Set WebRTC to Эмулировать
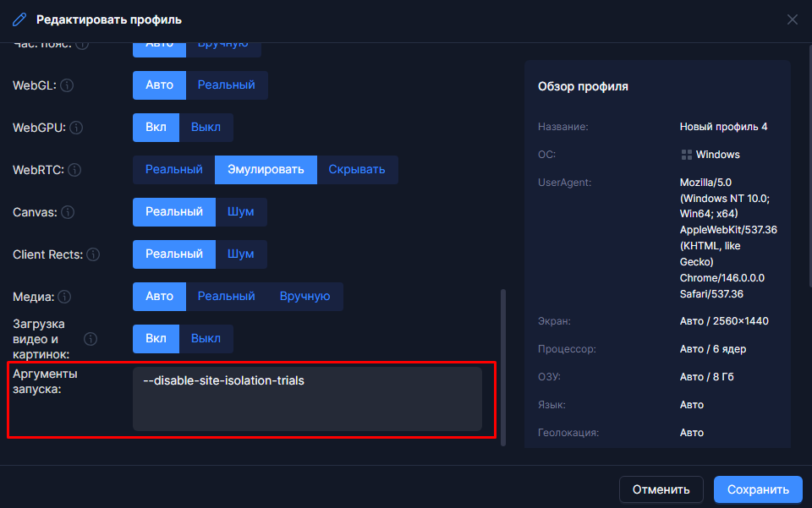The width and height of the screenshot is (812, 508). coord(266,170)
